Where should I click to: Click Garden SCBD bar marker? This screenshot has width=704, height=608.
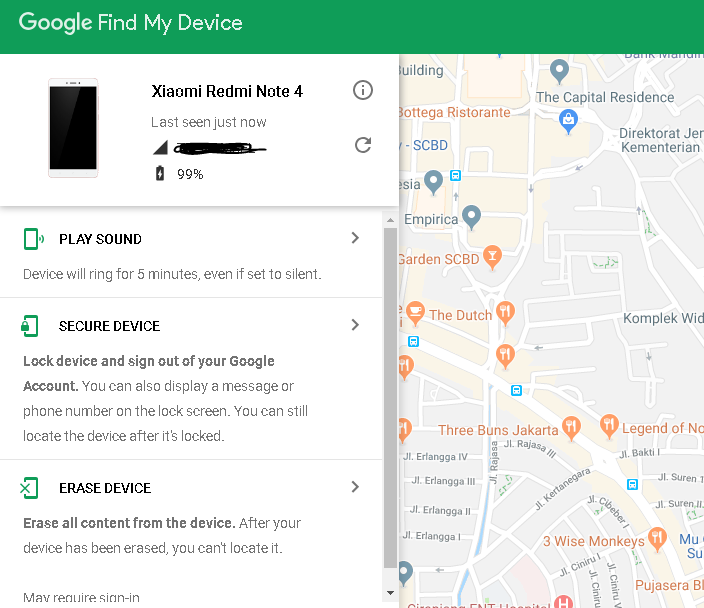pyautogui.click(x=493, y=257)
